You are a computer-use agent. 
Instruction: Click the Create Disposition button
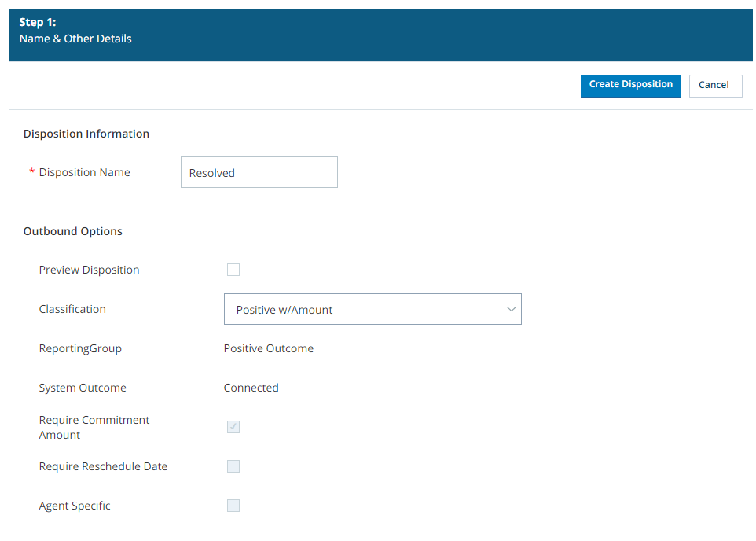(x=630, y=86)
